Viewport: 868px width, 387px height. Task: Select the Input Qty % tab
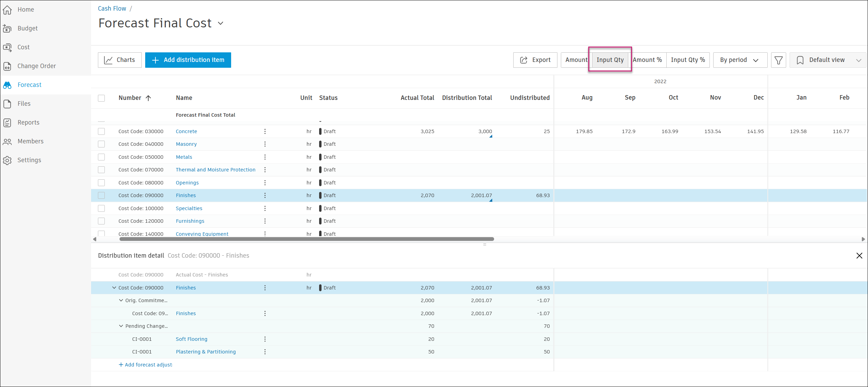coord(688,60)
